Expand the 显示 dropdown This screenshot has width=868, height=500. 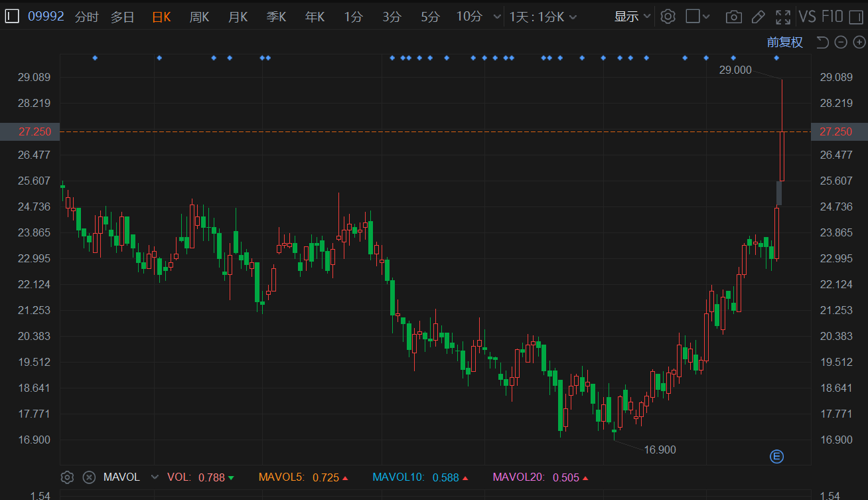[632, 17]
